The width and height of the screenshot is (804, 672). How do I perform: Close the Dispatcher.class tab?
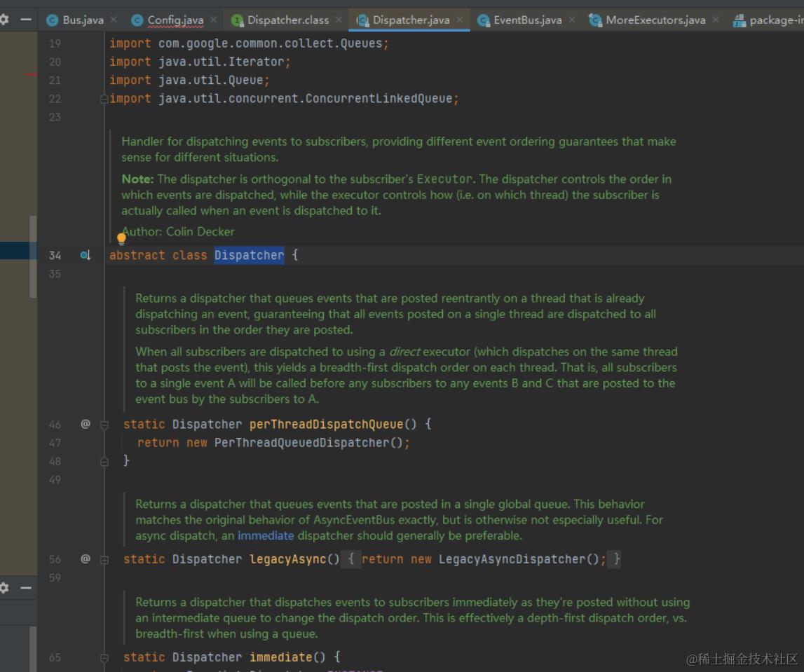coord(339,20)
